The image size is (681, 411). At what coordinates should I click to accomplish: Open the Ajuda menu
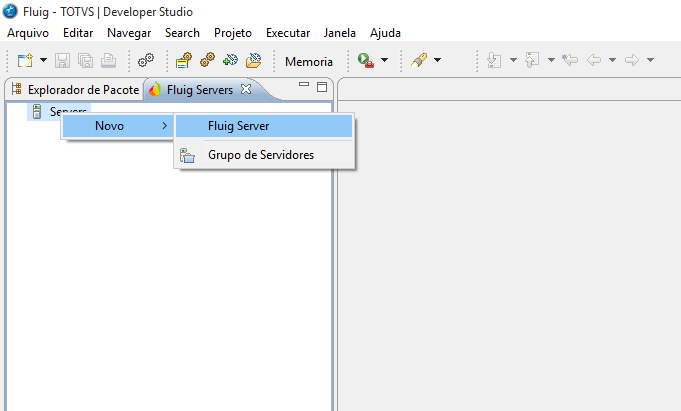click(x=385, y=33)
